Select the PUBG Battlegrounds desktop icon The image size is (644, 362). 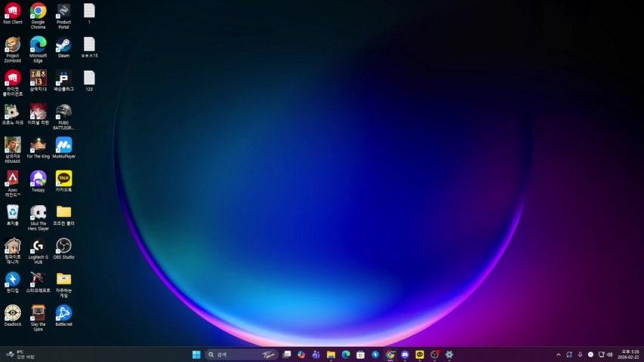63,112
